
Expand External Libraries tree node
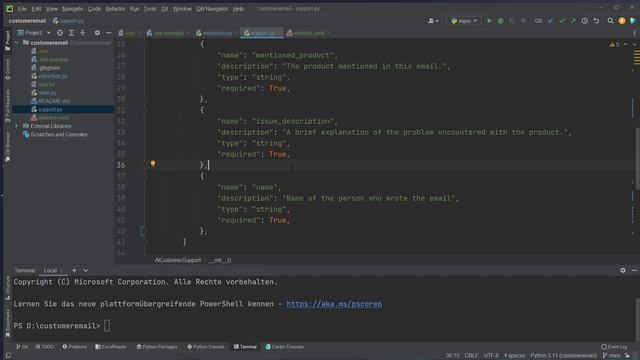[x=17, y=126]
